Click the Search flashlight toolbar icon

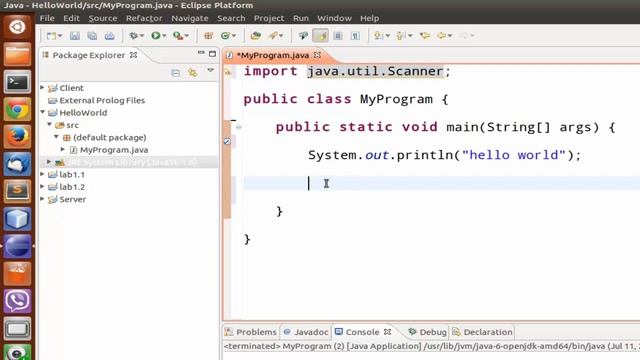[x=273, y=36]
